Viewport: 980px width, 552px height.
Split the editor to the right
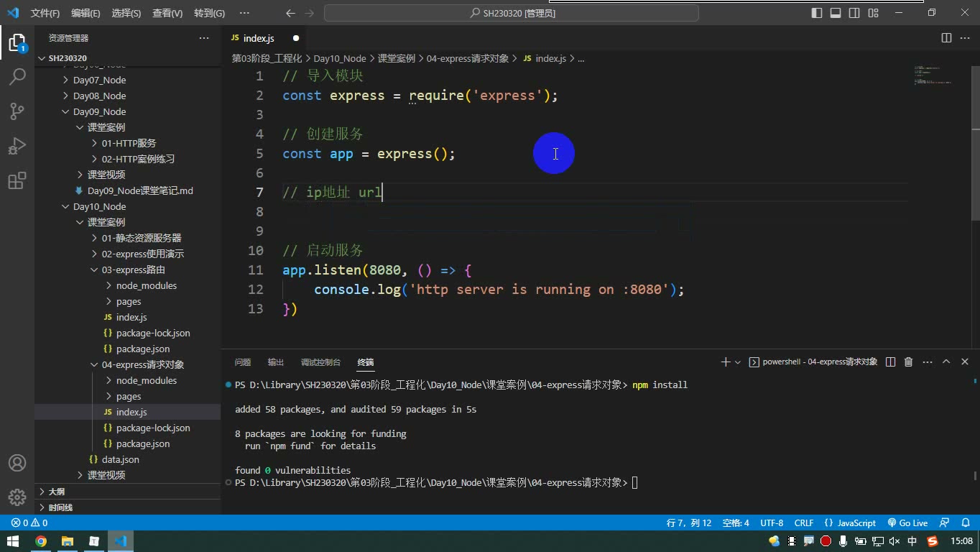pos(946,38)
